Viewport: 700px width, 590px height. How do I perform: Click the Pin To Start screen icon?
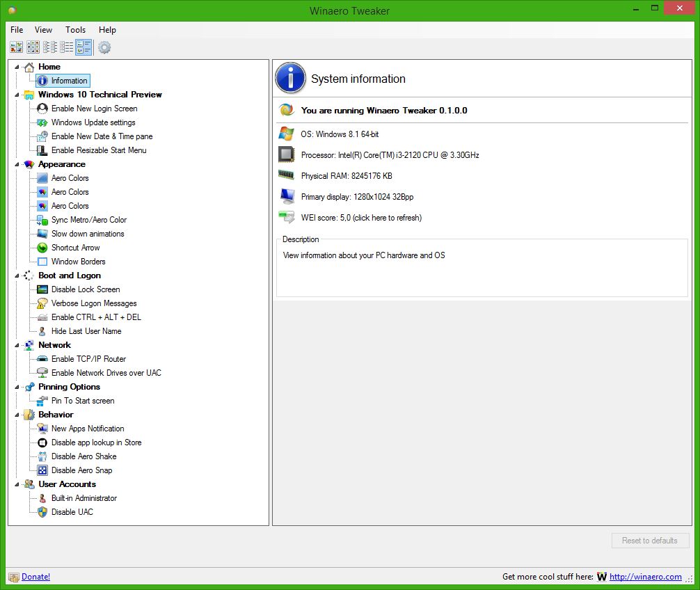tap(42, 401)
